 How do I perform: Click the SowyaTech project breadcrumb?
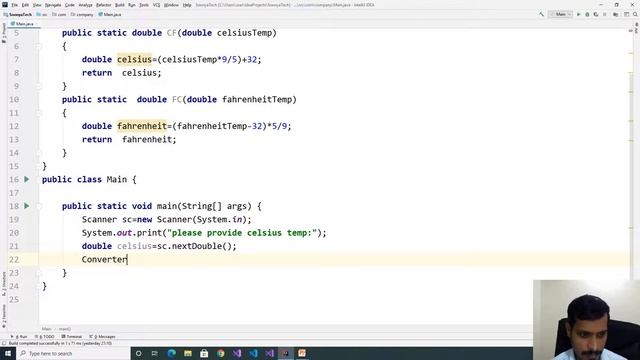(x=18, y=14)
